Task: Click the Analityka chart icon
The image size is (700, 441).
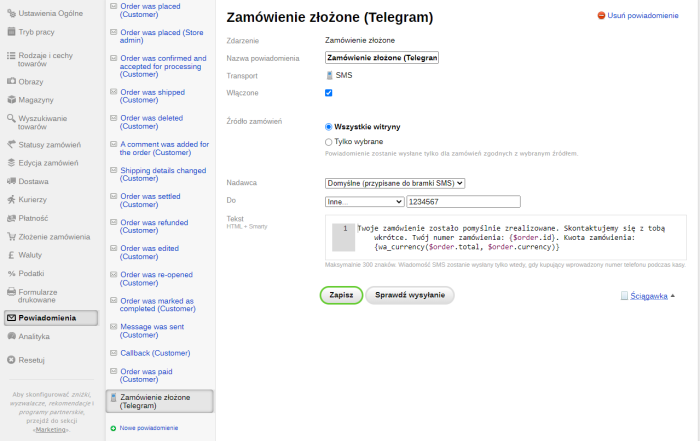Action: tap(11, 336)
